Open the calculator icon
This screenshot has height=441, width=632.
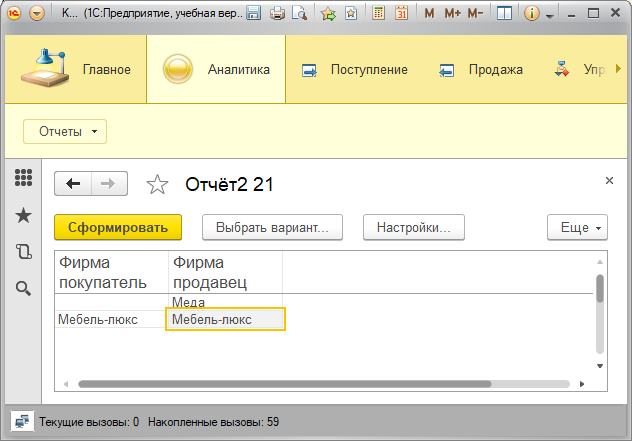(x=379, y=14)
